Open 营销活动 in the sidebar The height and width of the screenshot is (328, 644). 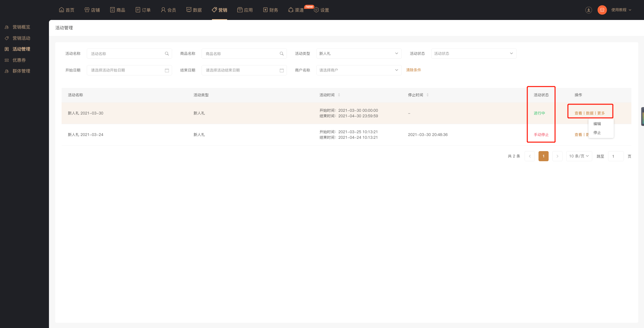21,38
